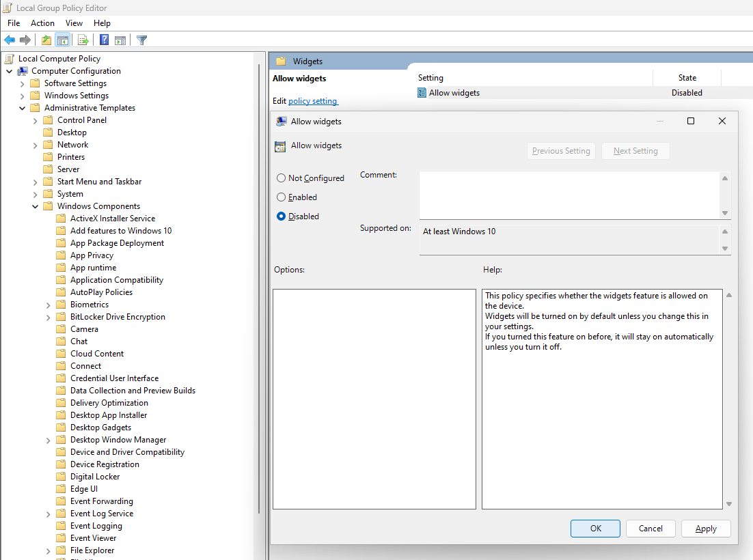The width and height of the screenshot is (753, 560).
Task: Expand the BitLocker Drive Encryption node
Action: 48,317
